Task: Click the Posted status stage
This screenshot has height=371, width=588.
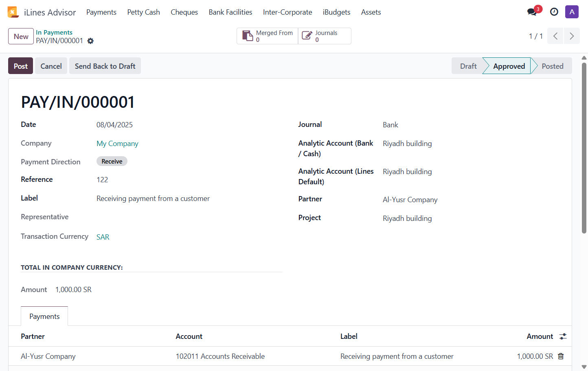Action: pyautogui.click(x=552, y=66)
